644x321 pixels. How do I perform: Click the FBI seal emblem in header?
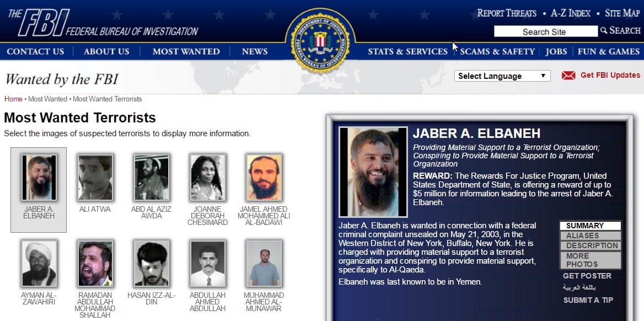320,41
